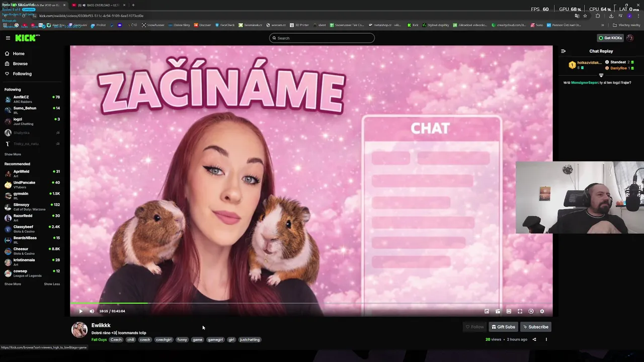Open the user profile avatar menu
The image size is (644, 362).
tap(630, 38)
